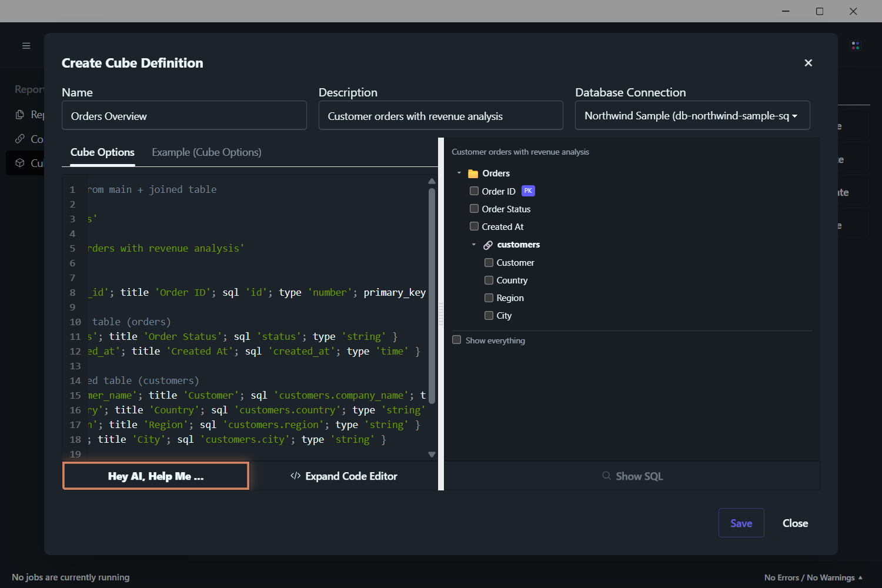
Task: Click the Country label in tree
Action: pyautogui.click(x=512, y=280)
